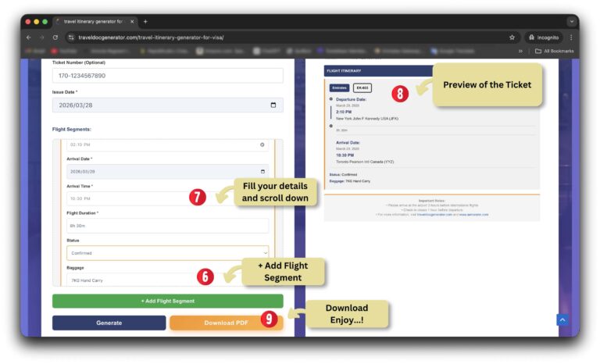Open the Chrome three-dot menu
The width and height of the screenshot is (600, 364).
click(571, 37)
